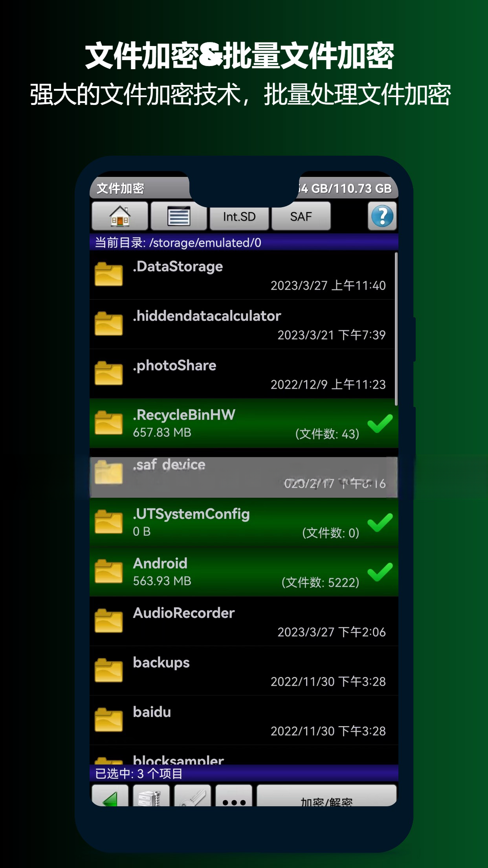Open the help question mark icon
This screenshot has width=488, height=868.
coord(382,216)
